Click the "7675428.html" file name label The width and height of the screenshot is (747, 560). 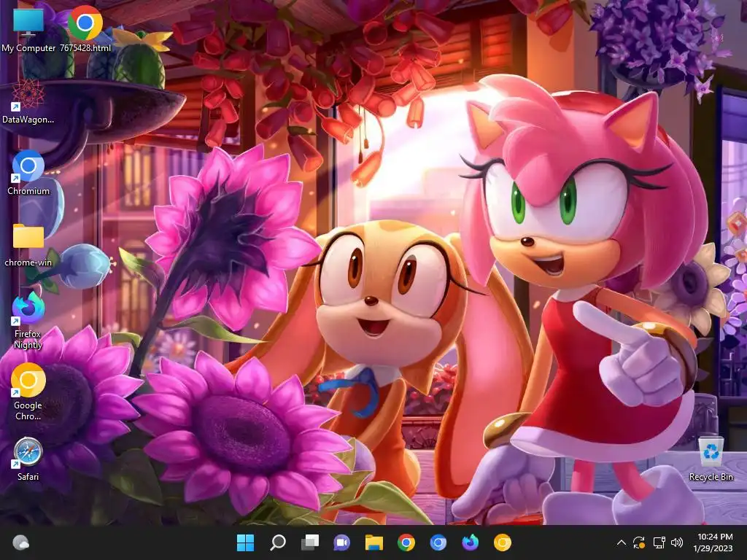click(85, 48)
